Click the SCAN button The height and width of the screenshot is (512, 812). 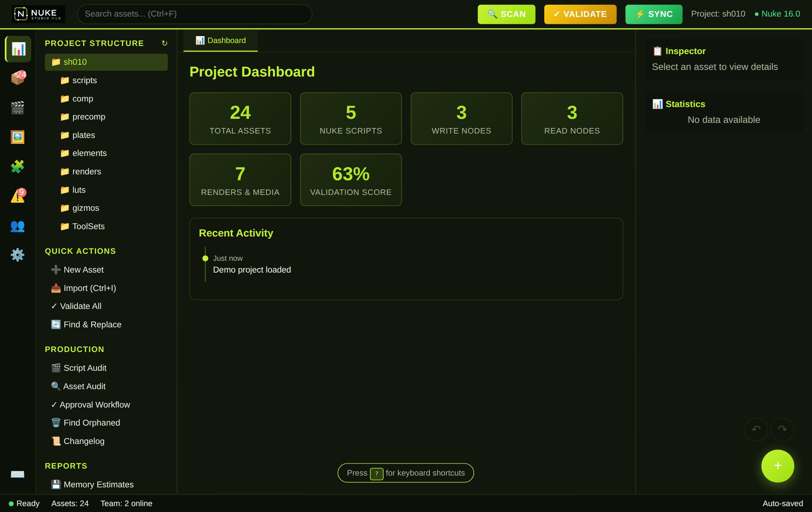506,14
